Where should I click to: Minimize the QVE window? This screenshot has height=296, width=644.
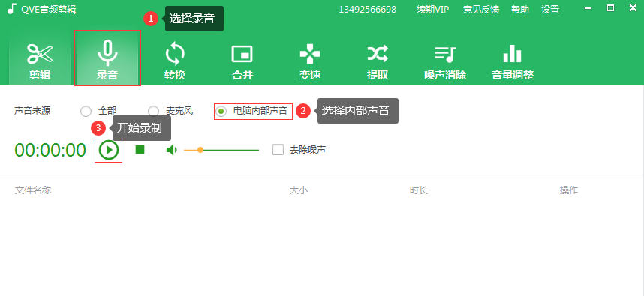[588, 8]
